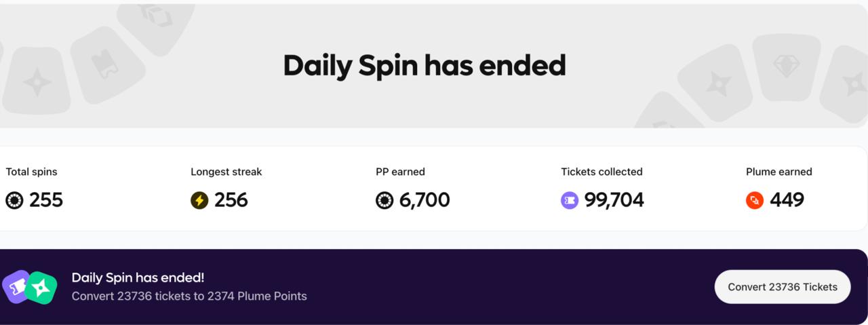Image resolution: width=868 pixels, height=325 pixels.
Task: Select the "Daily Spin has ended" heading
Action: point(424,66)
